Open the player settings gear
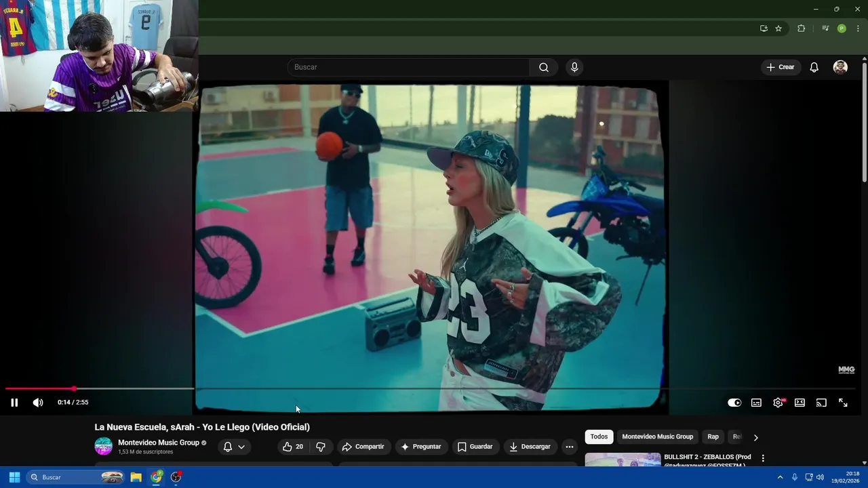Viewport: 868px width, 488px height. [x=778, y=403]
